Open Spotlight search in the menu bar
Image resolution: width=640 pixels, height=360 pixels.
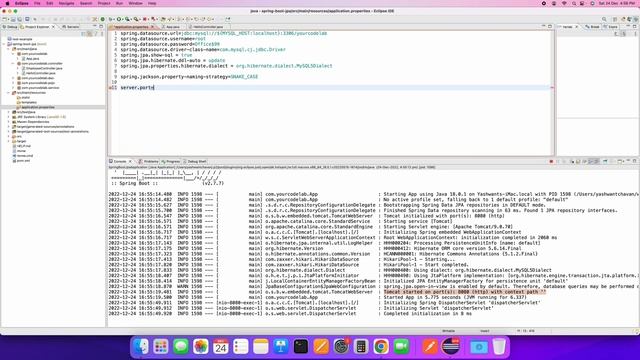click(x=574, y=3)
